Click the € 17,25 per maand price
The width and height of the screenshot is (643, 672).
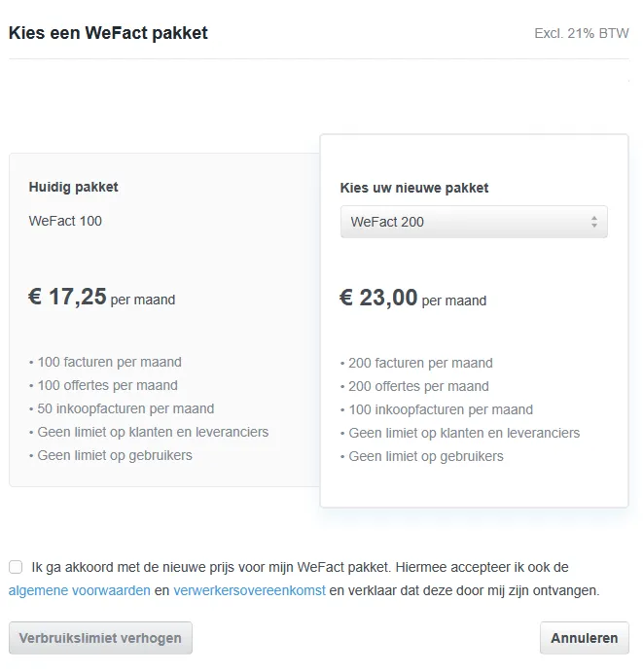[102, 298]
